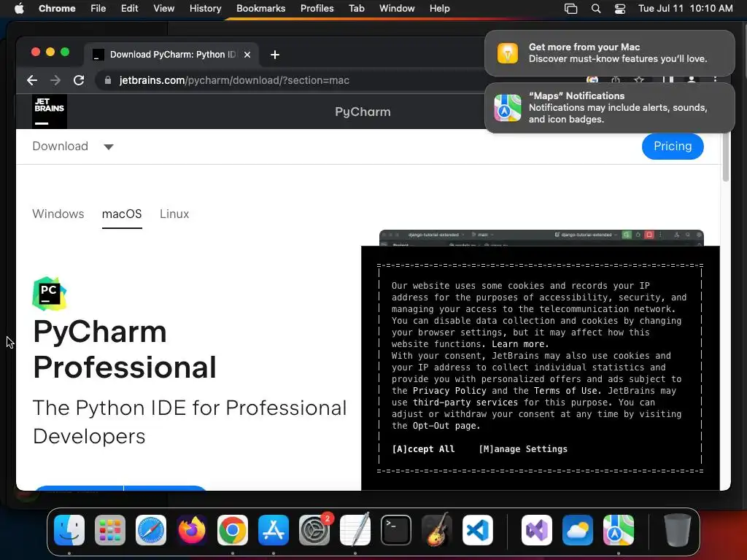Follow the Learn more link
Image resolution: width=747 pixels, height=560 pixels.
tap(520, 344)
